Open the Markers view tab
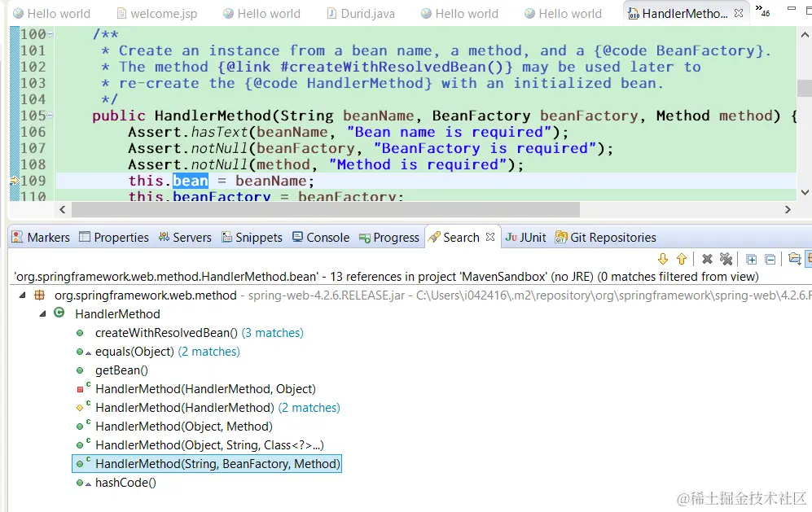 pyautogui.click(x=41, y=237)
